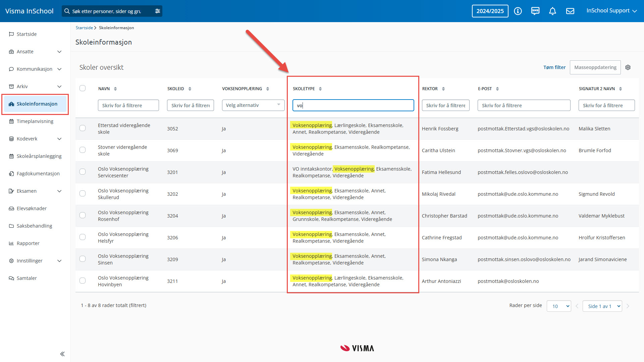Viewport: 644px width, 362px height.
Task: Sort table by SKOLEID column
Action: click(x=190, y=89)
